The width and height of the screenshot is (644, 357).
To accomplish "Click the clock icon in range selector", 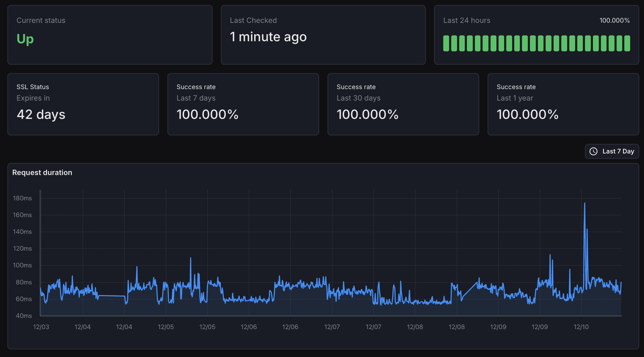I will coord(593,151).
